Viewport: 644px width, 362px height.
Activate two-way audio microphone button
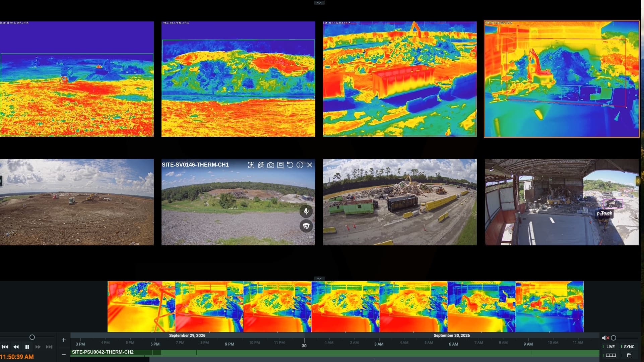coord(306,211)
